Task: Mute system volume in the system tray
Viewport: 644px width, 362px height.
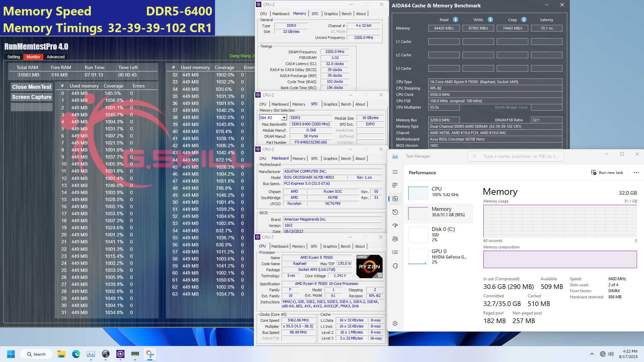Action: pyautogui.click(x=611, y=354)
